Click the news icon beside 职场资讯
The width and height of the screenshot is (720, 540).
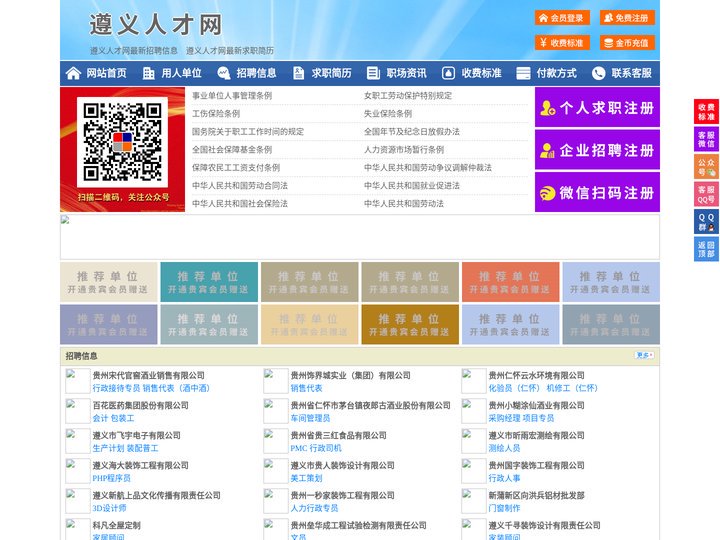[373, 73]
